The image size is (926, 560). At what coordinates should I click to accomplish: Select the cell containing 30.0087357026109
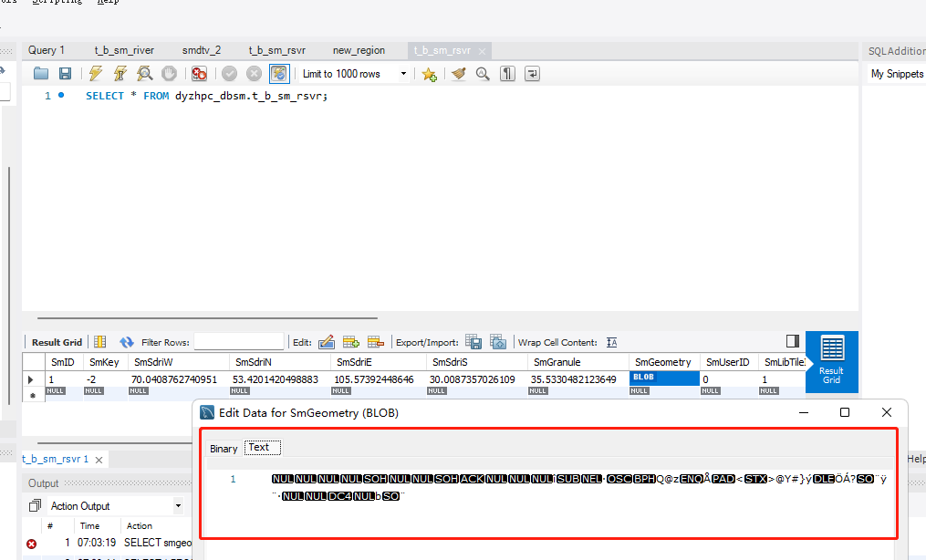tap(477, 379)
